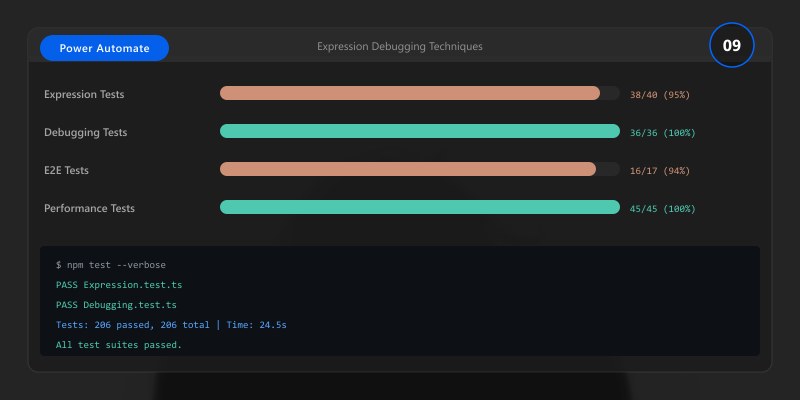Click the Power Automate badge button
The height and width of the screenshot is (400, 800).
click(x=104, y=48)
